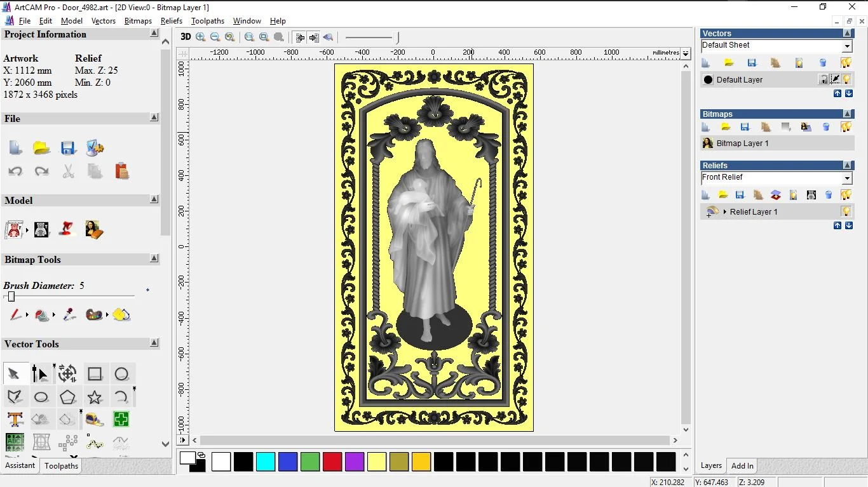Viewport: 868px width, 487px height.
Task: Pick the polygon vector tool
Action: pos(67,397)
